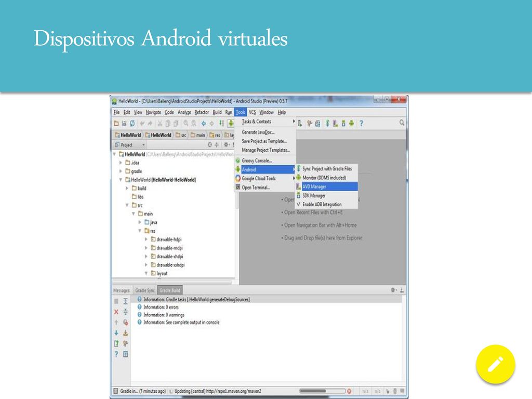Cancel the background task with red X
Image resolution: width=532 pixels, height=399 pixels.
click(349, 391)
